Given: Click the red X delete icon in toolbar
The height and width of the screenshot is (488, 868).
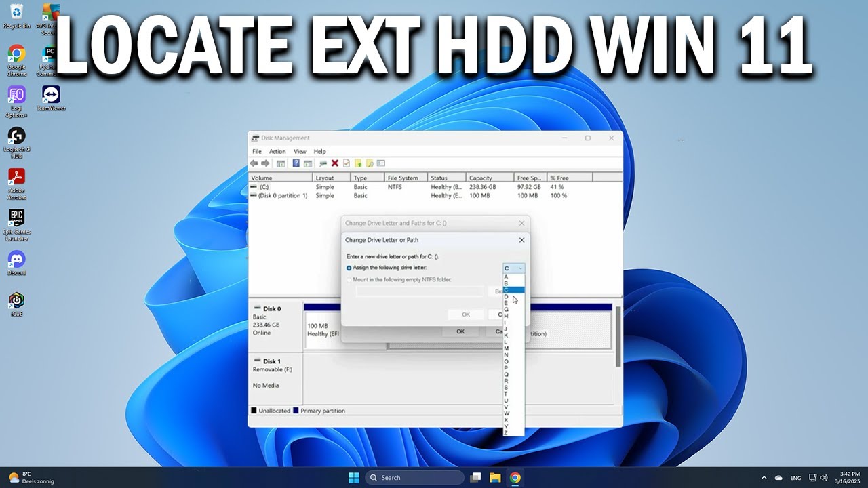Looking at the screenshot, I should click(334, 163).
